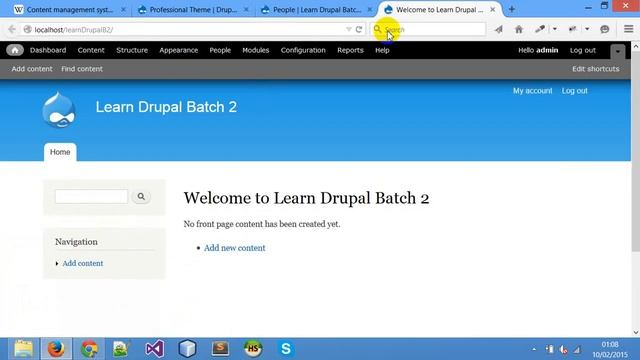Open the HS application in taskbar
The image size is (640, 360).
click(x=253, y=349)
